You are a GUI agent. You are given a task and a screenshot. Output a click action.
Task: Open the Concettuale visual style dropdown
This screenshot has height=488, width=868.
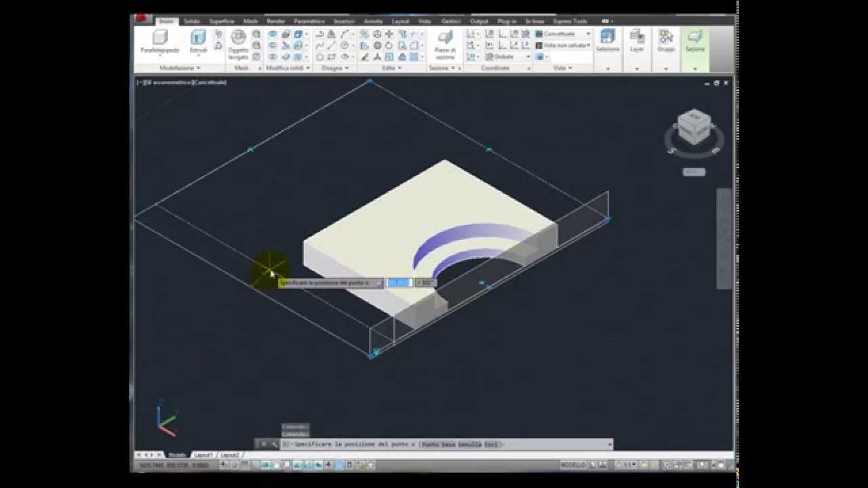[563, 34]
